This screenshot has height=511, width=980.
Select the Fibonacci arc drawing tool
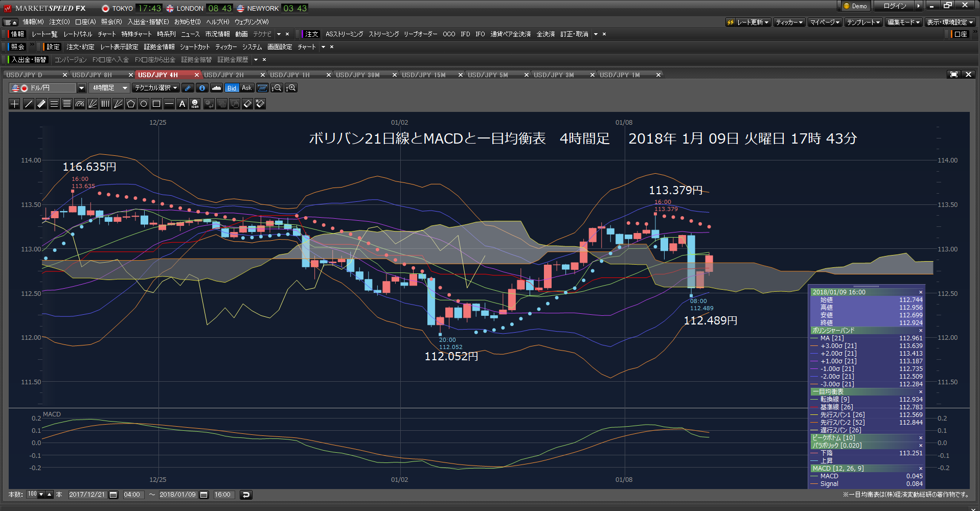[79, 104]
